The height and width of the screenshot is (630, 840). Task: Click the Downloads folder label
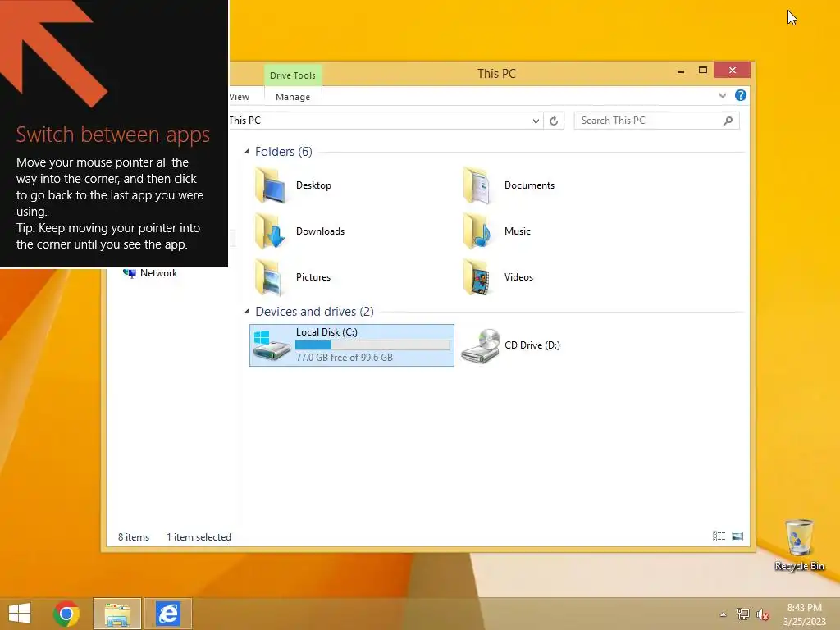click(x=320, y=231)
